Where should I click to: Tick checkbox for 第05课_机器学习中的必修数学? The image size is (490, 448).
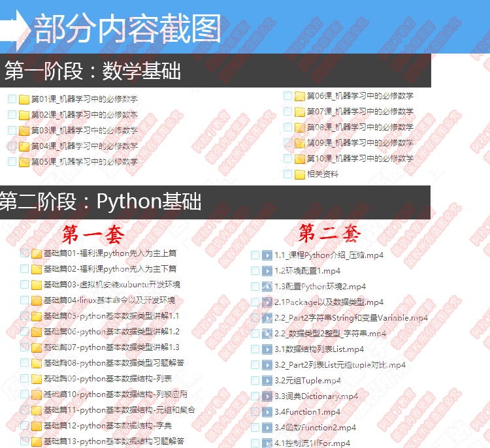[x=12, y=161]
